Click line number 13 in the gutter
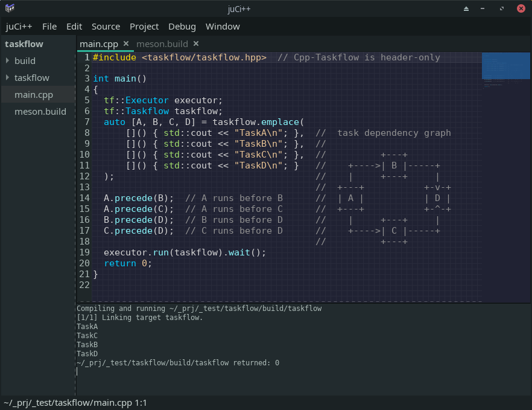The height and width of the screenshot is (410, 532). [x=84, y=187]
